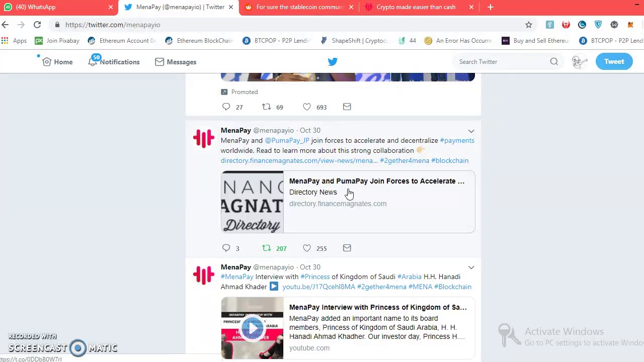Undo retweet on PumaPay tweet with 207 retweets
Image resolution: width=644 pixels, height=362 pixels.
tap(267, 248)
